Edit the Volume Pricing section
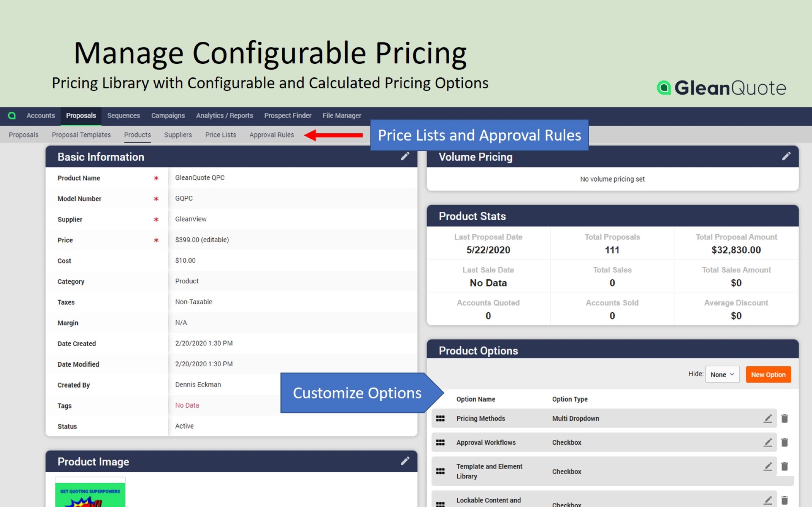The height and width of the screenshot is (507, 812). coord(786,156)
